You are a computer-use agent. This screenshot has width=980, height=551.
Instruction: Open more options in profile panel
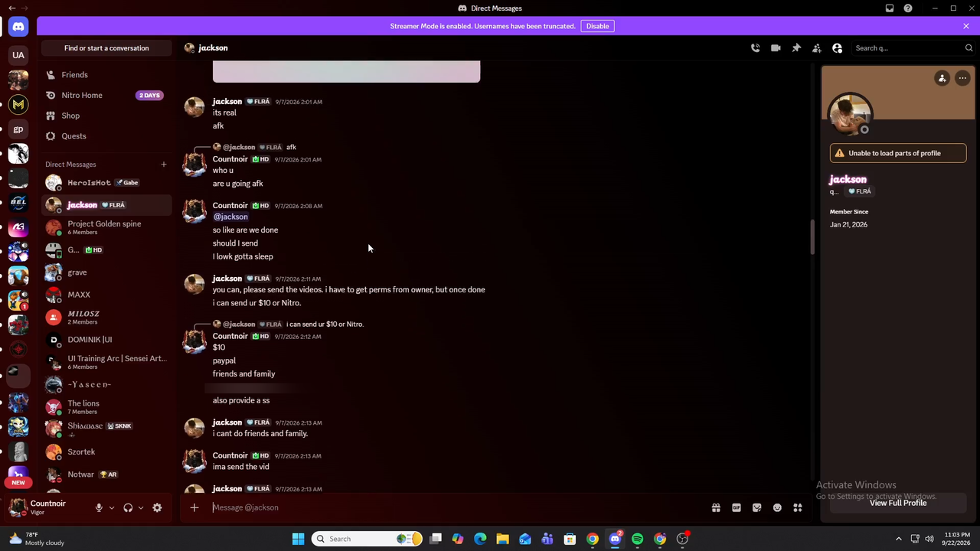pos(962,78)
